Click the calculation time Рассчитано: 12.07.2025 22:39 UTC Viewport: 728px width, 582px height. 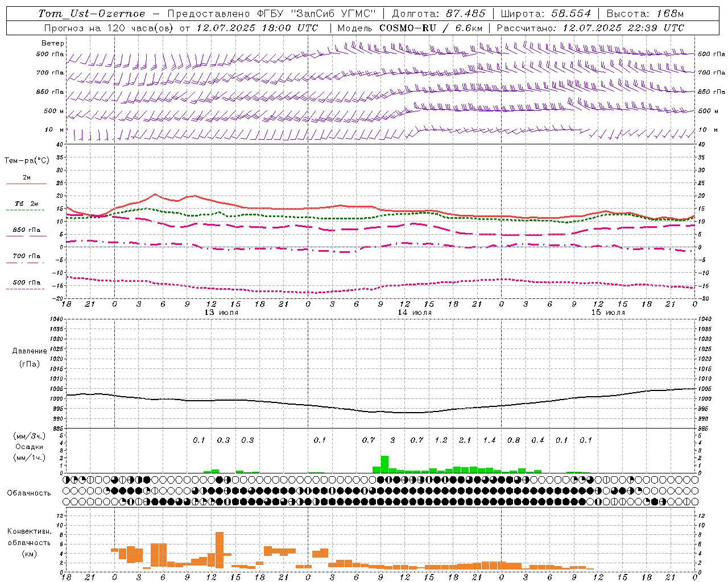pyautogui.click(x=590, y=28)
